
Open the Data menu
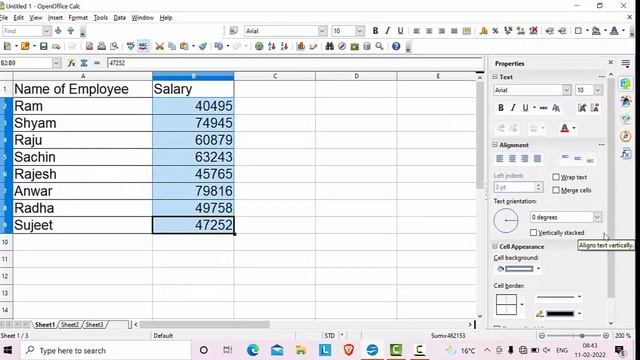pyautogui.click(x=119, y=18)
